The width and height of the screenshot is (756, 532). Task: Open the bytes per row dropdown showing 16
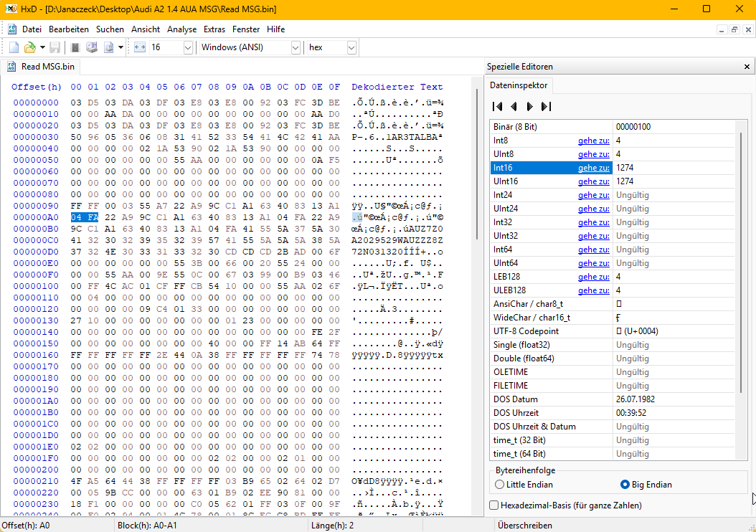[x=188, y=47]
